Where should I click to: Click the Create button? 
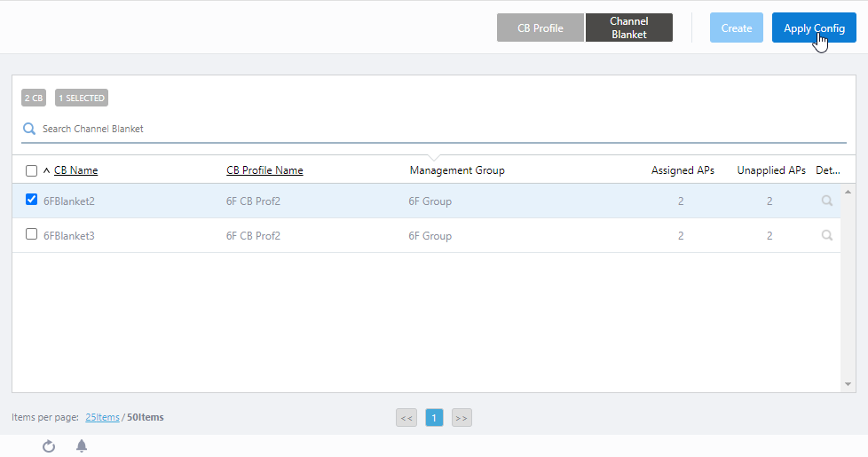click(736, 28)
